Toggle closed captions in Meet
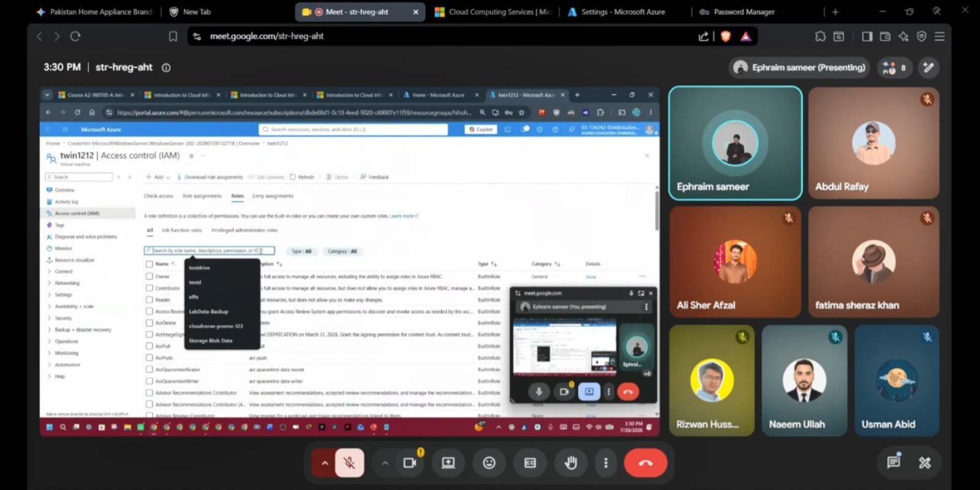Screen dimensions: 980x490 click(530, 462)
